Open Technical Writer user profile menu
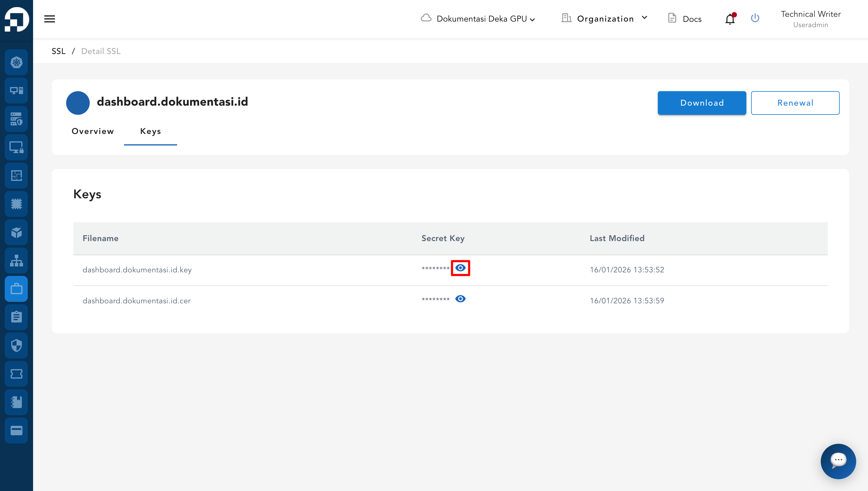 (810, 19)
